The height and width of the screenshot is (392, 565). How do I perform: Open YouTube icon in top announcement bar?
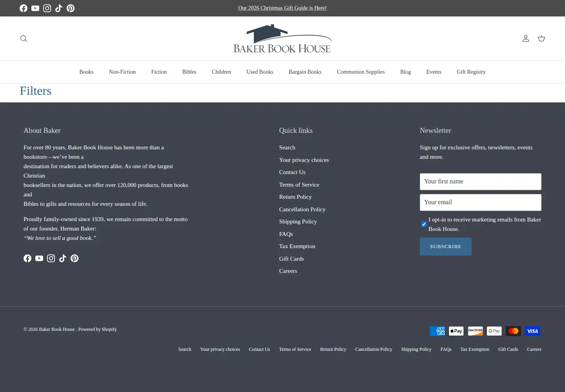35,8
